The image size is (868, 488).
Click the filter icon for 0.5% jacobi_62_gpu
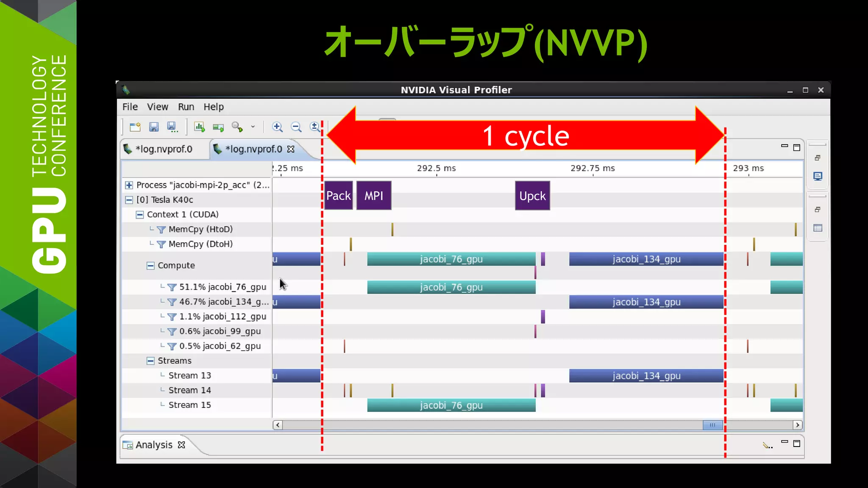pos(172,347)
